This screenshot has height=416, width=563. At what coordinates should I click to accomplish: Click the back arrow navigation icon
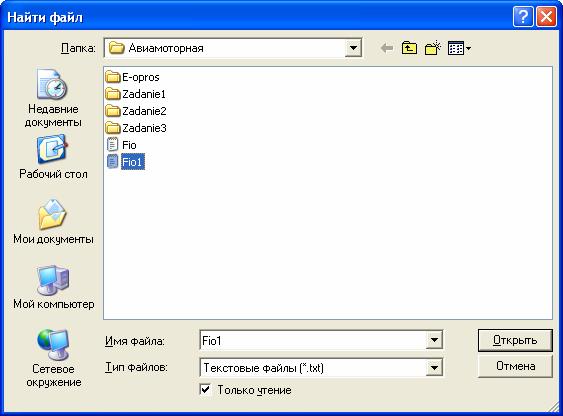point(386,48)
